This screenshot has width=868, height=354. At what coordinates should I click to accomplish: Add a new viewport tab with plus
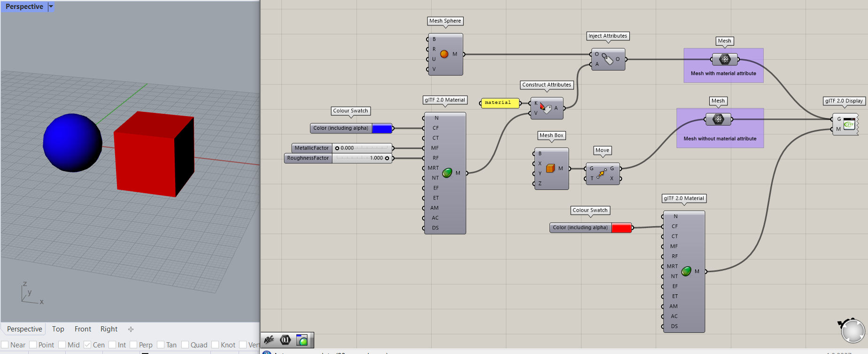[x=131, y=329]
